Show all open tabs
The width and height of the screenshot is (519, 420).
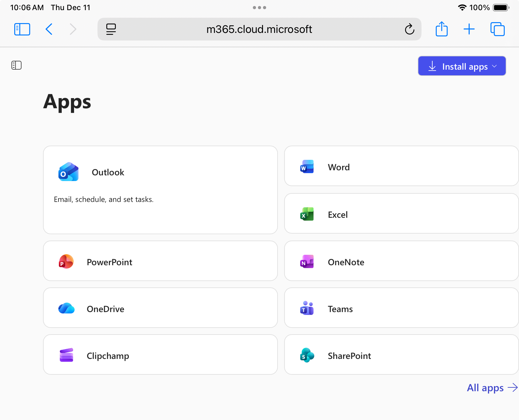point(497,29)
